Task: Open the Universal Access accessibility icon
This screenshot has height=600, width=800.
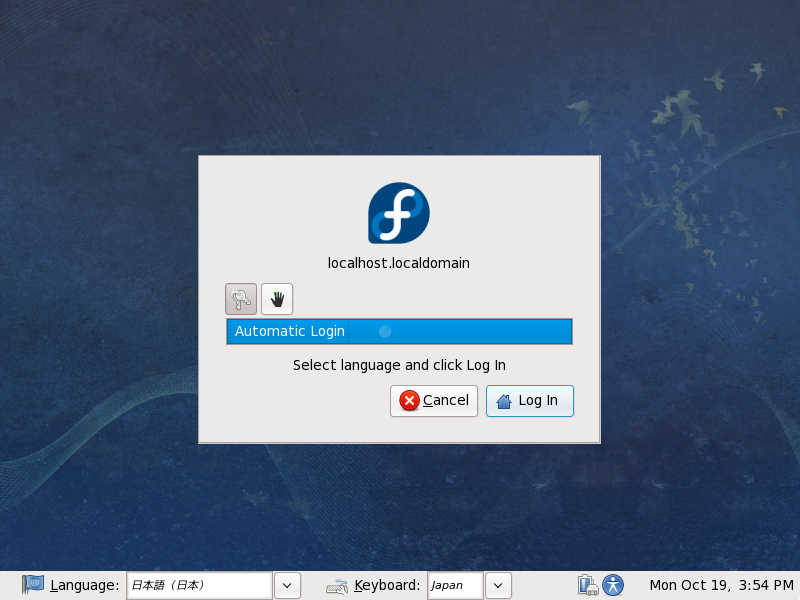Action: pyautogui.click(x=613, y=585)
